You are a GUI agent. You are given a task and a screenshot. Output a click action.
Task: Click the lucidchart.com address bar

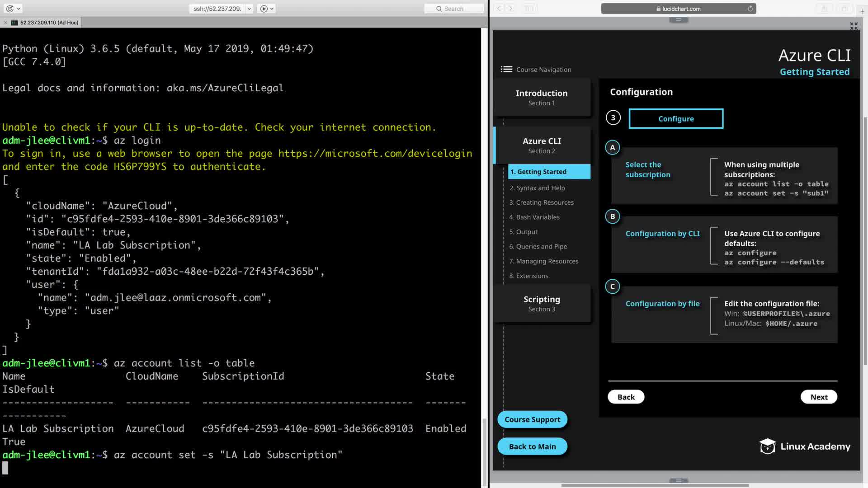pyautogui.click(x=678, y=9)
